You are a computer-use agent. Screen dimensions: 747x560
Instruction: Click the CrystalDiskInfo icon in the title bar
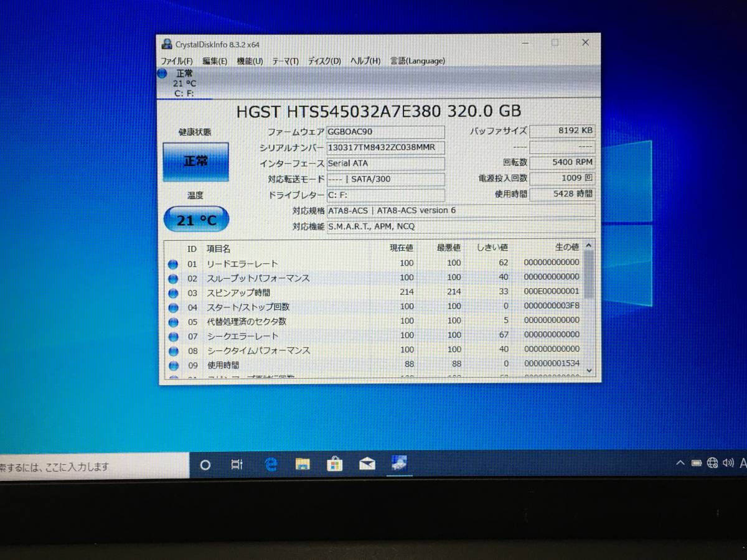(x=166, y=42)
